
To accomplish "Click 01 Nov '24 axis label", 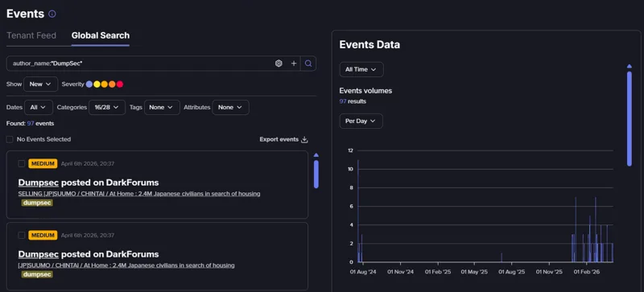I will pyautogui.click(x=401, y=272).
